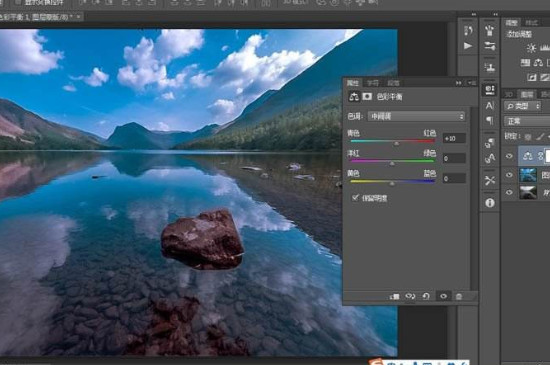
Task: Open the Character panel 'A' icon
Action: point(490,106)
